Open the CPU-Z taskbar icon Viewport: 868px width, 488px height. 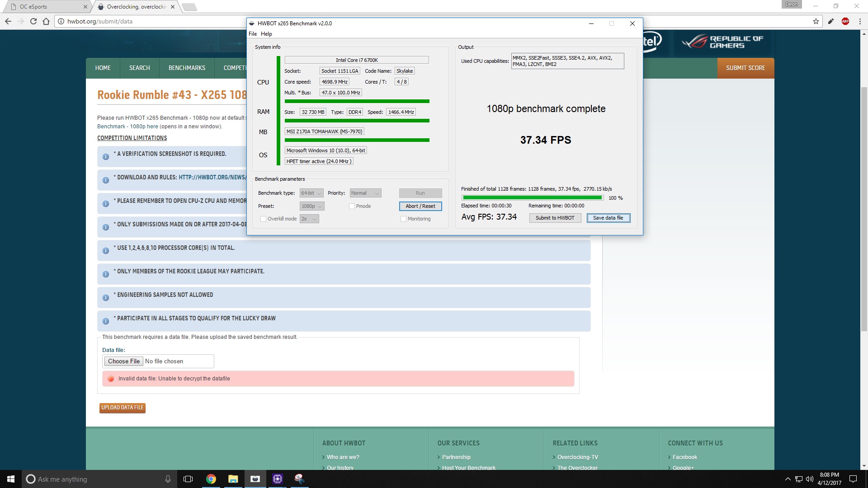[277, 479]
